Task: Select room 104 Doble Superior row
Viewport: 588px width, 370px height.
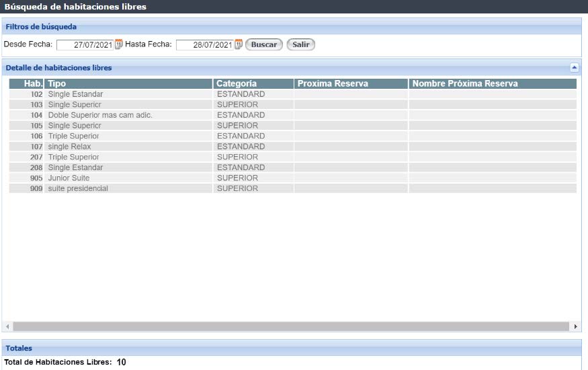Action: (100, 115)
